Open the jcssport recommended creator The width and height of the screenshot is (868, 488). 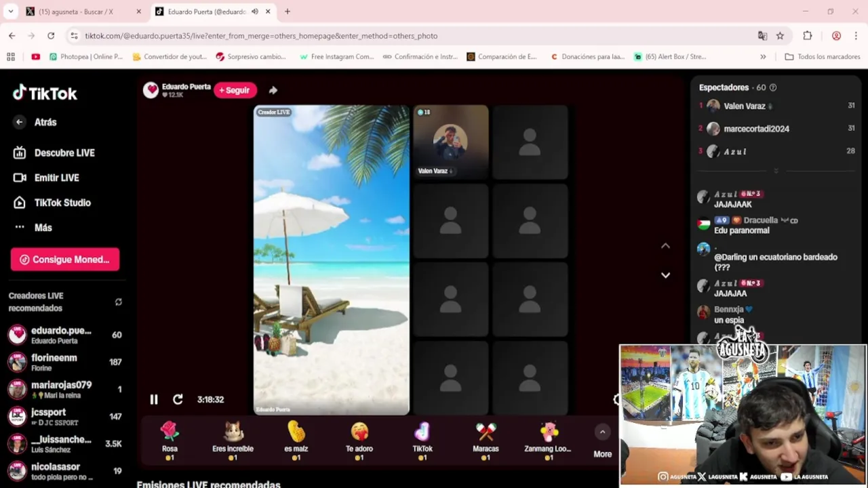(x=65, y=416)
